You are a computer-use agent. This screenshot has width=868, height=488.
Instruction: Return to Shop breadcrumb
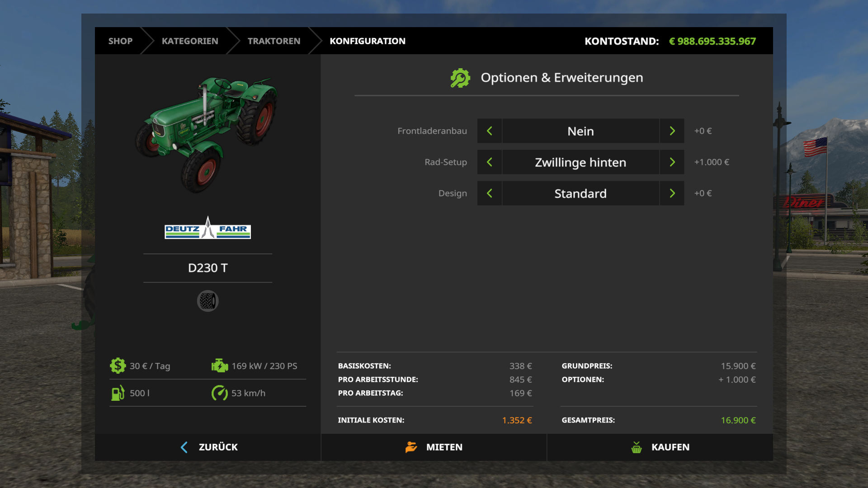(x=120, y=41)
